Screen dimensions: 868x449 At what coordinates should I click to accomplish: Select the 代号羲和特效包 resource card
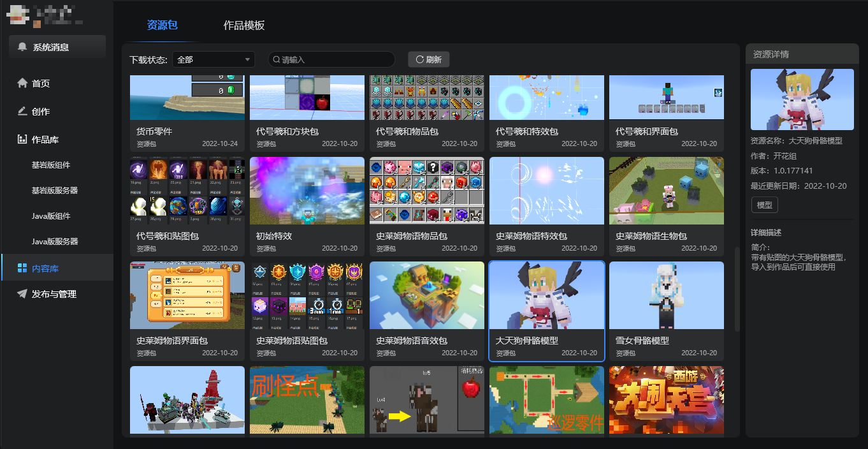click(547, 113)
